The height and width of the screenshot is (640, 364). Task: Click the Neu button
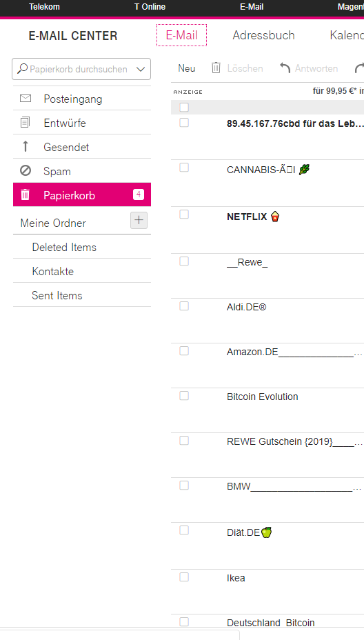pos(187,68)
